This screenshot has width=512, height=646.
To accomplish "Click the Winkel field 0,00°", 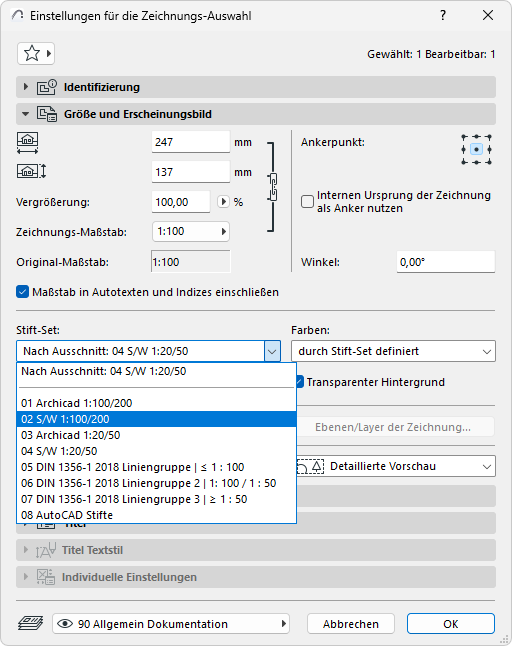I will [x=446, y=262].
